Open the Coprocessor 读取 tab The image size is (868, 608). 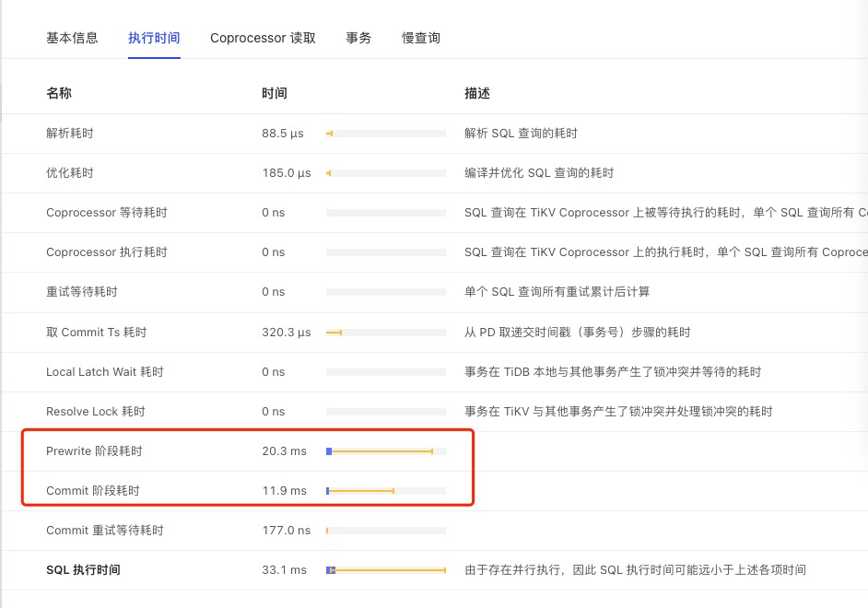263,38
